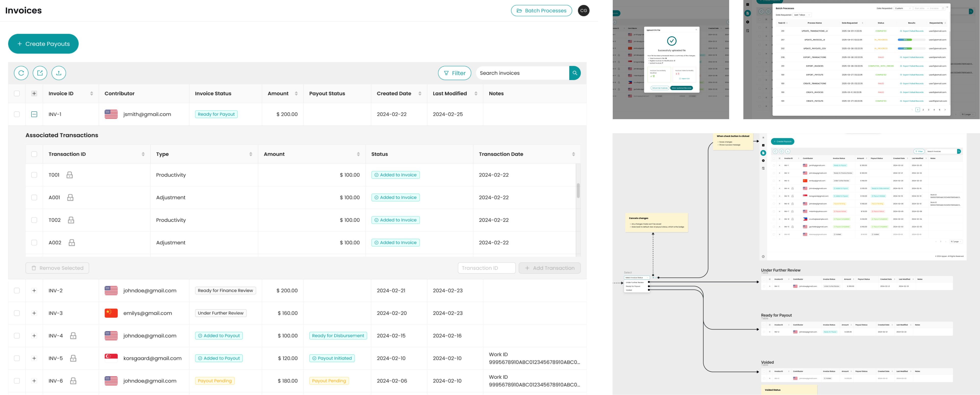The image size is (980, 395).
Task: Click Ready for Disbursement payout status
Action: point(338,336)
